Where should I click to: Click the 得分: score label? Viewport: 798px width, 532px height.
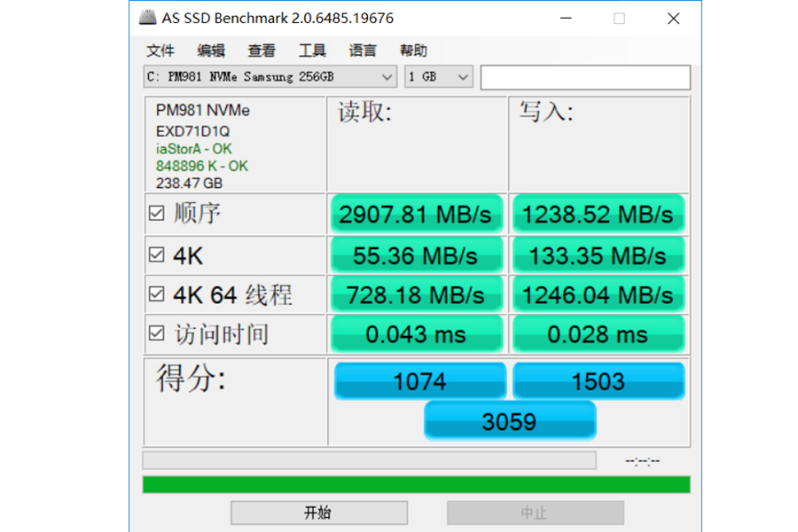(191, 379)
